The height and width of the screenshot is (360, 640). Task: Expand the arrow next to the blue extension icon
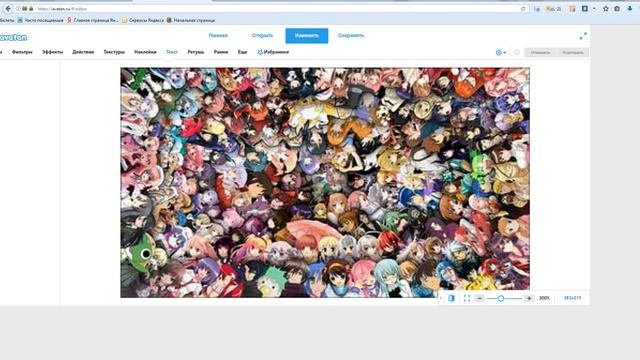click(x=594, y=9)
